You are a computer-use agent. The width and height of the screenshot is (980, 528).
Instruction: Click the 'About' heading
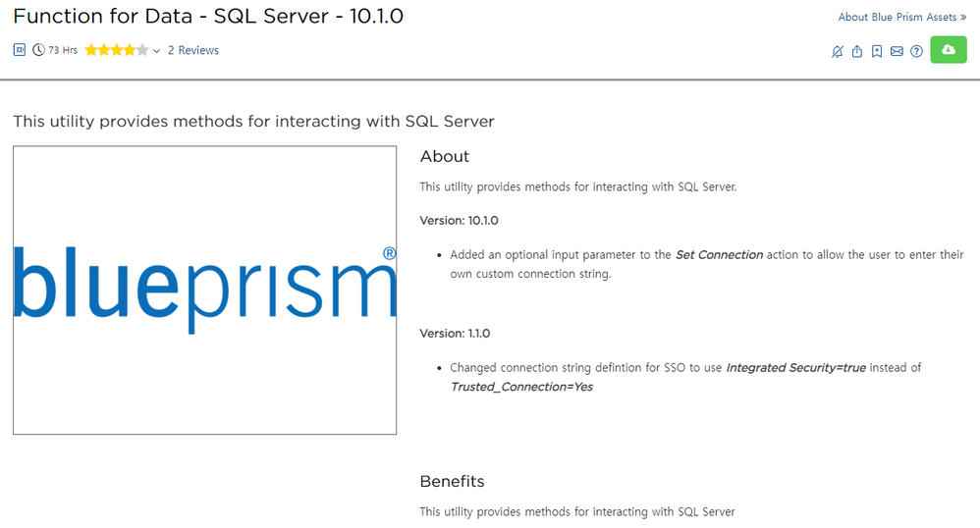click(445, 156)
